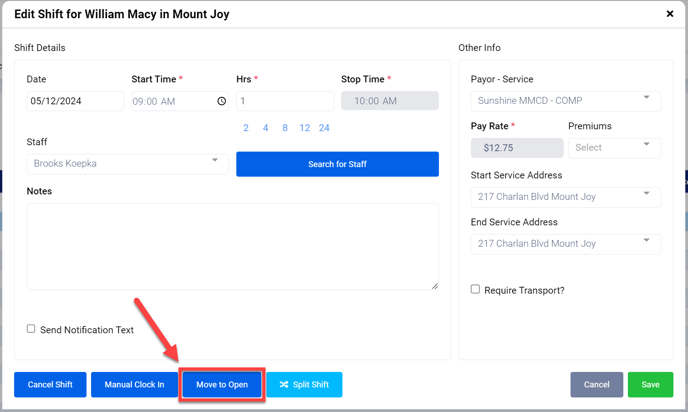Save the shift with the green Save button
This screenshot has height=412, width=688.
[650, 384]
